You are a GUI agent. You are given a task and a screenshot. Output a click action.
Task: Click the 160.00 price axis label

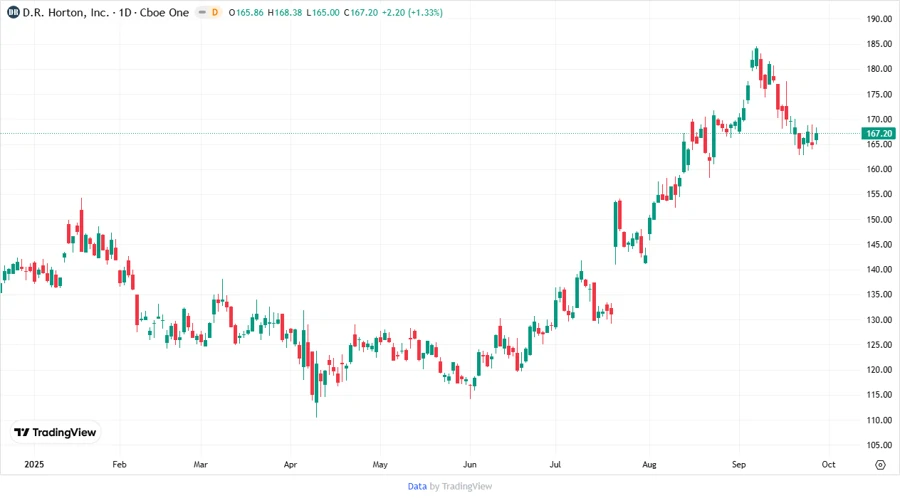click(x=879, y=169)
